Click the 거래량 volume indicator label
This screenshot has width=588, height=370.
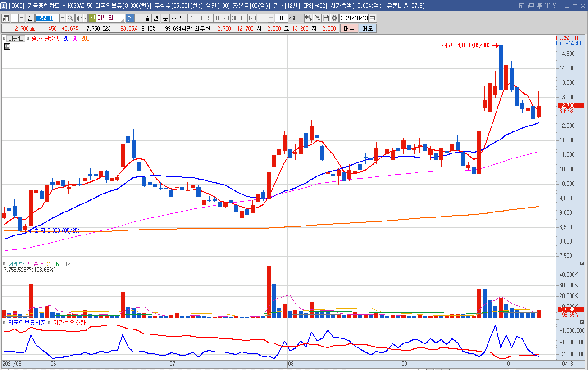pos(16,264)
